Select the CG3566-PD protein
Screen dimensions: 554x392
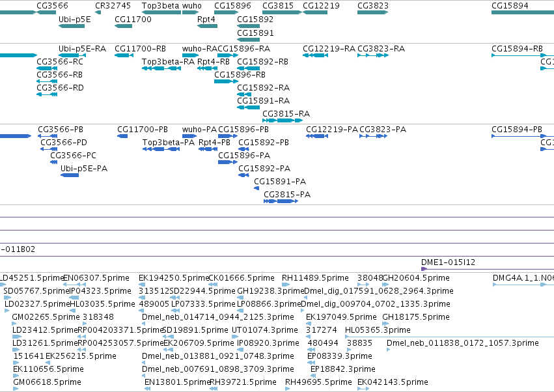click(64, 143)
